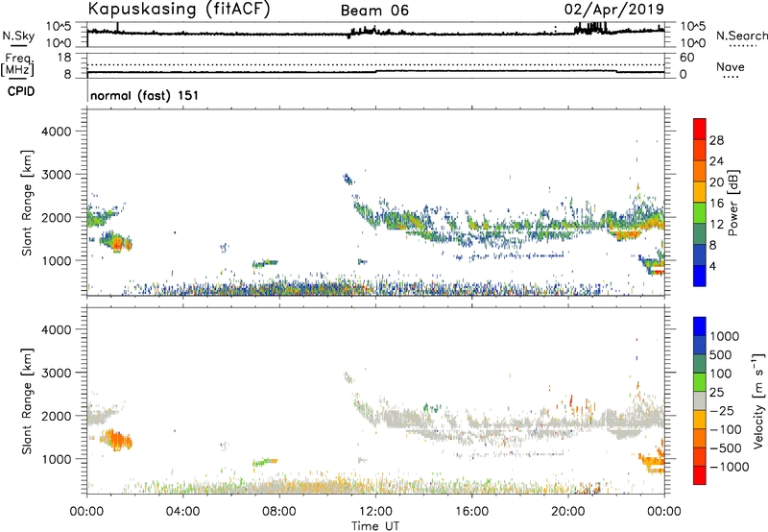Screen dimensions: 768x532
Task: Click the N.Sky legend label
Action: tap(18, 36)
